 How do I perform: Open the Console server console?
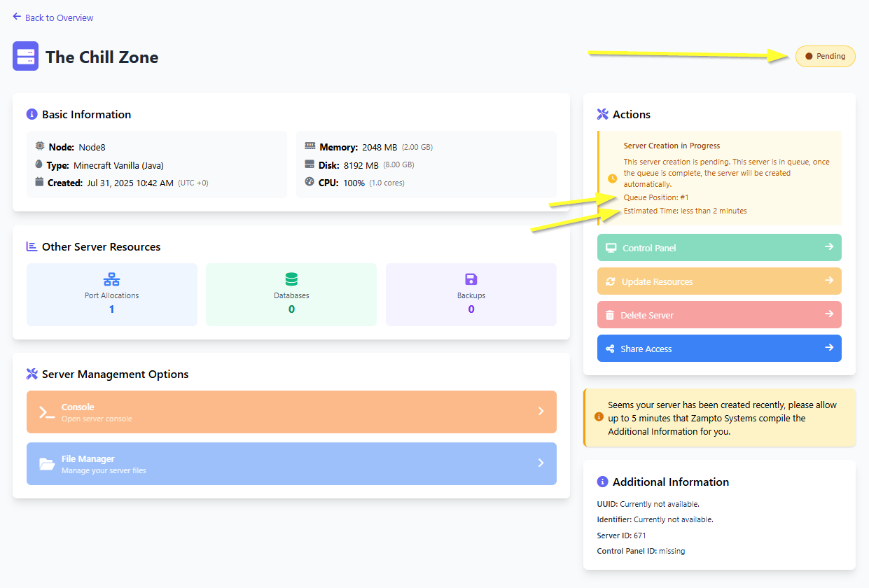point(291,412)
